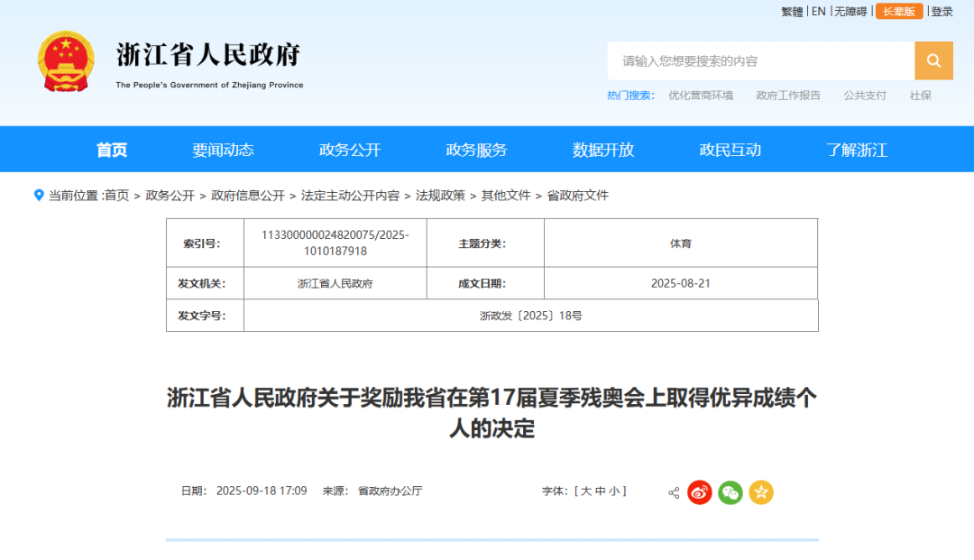Click the yellow star favorite icon

click(x=761, y=492)
